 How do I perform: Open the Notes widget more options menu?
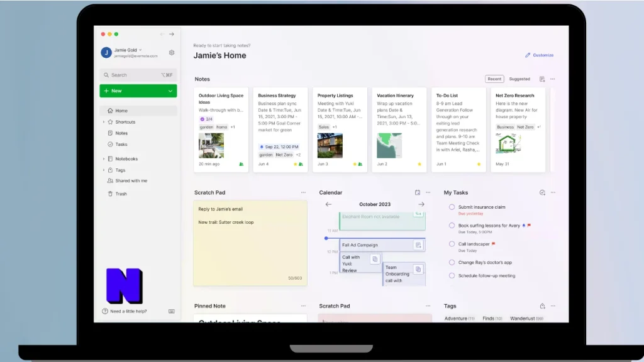[x=552, y=79]
